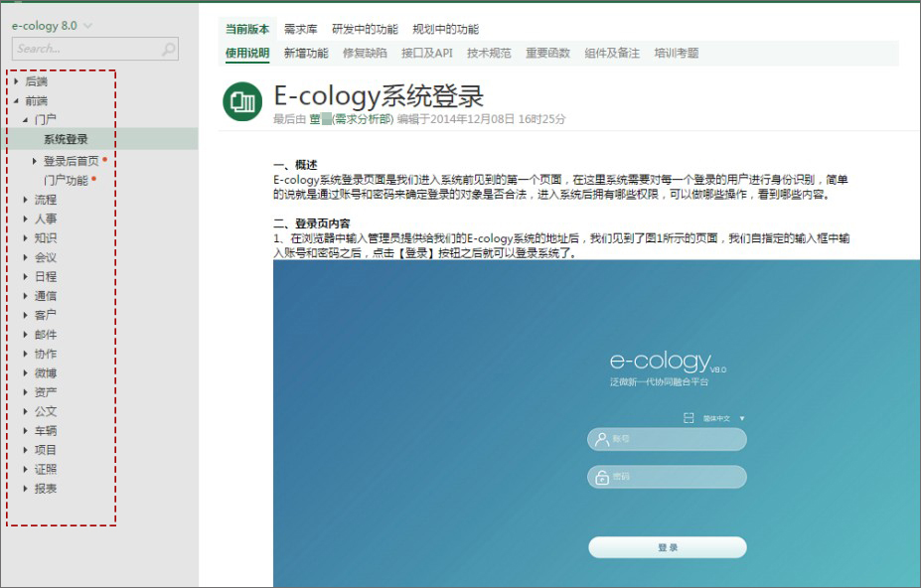Select the 证照 tree item
Image resolution: width=921 pixels, height=588 pixels.
pyautogui.click(x=46, y=470)
